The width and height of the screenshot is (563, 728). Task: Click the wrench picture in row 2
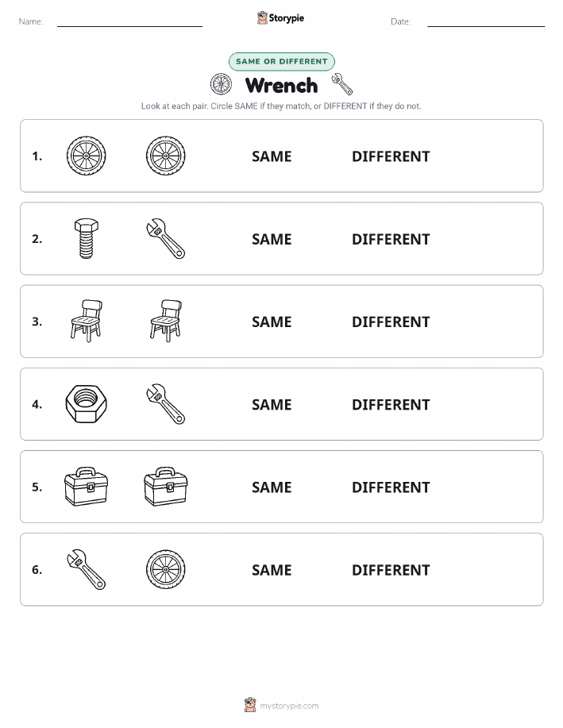click(165, 239)
